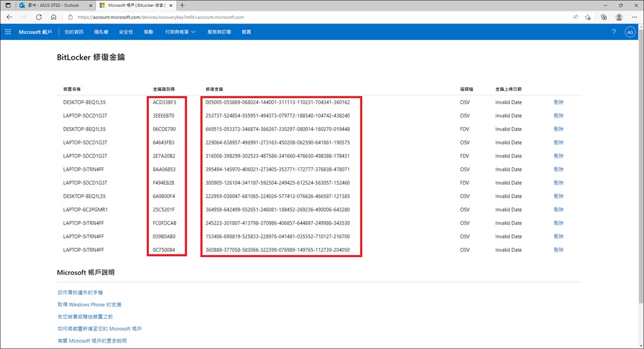Open 有關 Microsoft 帳戶的更多說明 link
The image size is (644, 349).
point(92,341)
